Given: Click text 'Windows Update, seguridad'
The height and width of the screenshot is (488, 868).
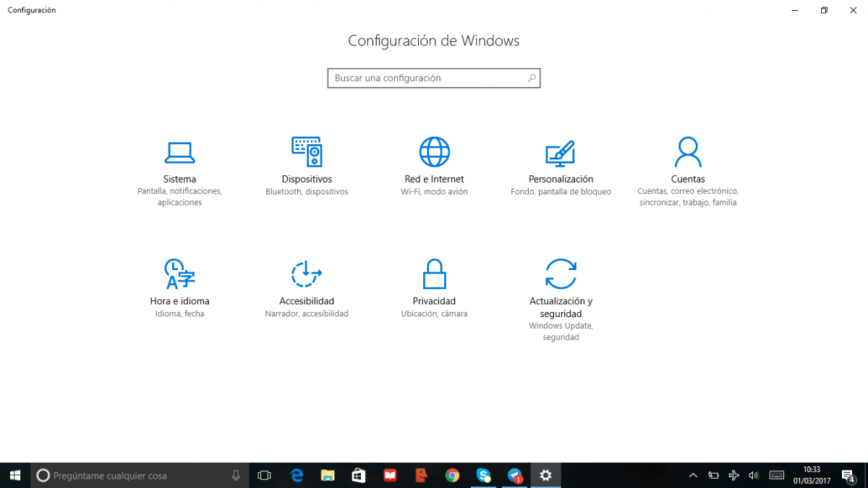Looking at the screenshot, I should coord(561,332).
